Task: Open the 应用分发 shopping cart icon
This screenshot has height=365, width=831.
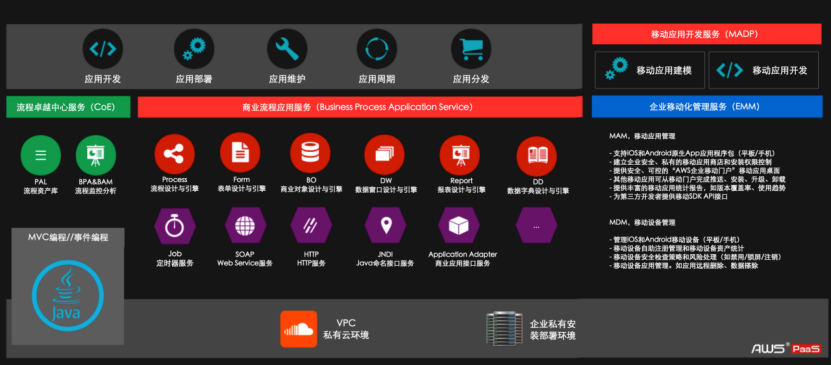Action: point(471,49)
